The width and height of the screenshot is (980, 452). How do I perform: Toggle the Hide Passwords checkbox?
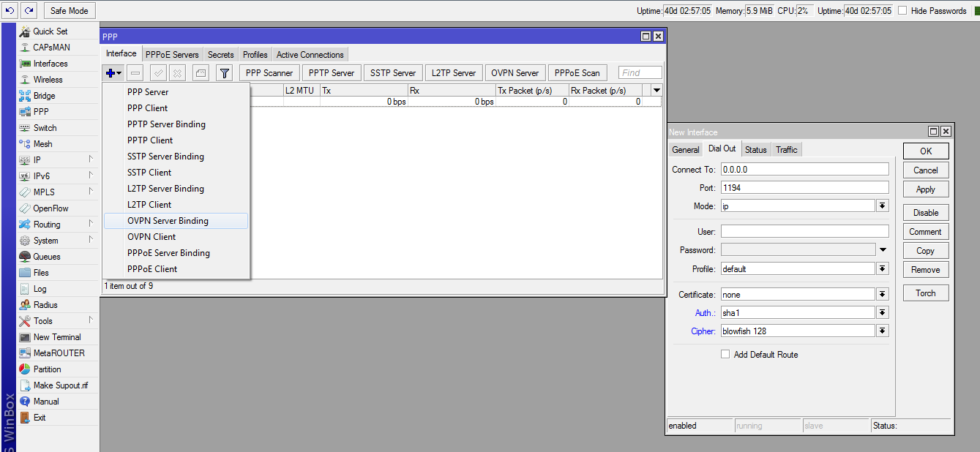pyautogui.click(x=902, y=11)
